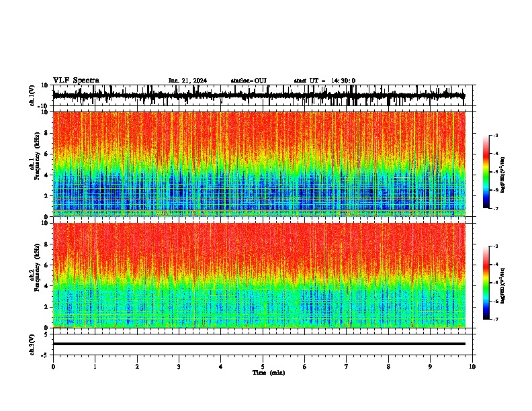Click time axis tick label '1'
Screen dimensions: 532x411
click(x=95, y=367)
